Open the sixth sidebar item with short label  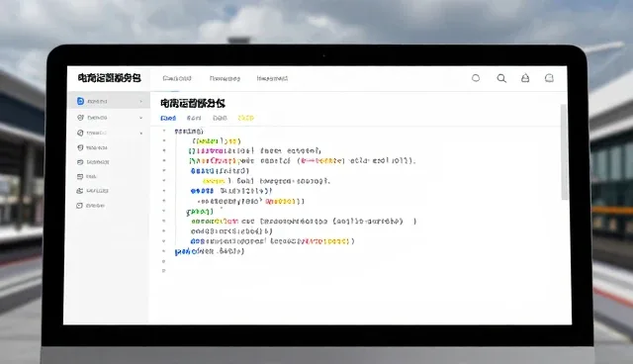[86, 177]
